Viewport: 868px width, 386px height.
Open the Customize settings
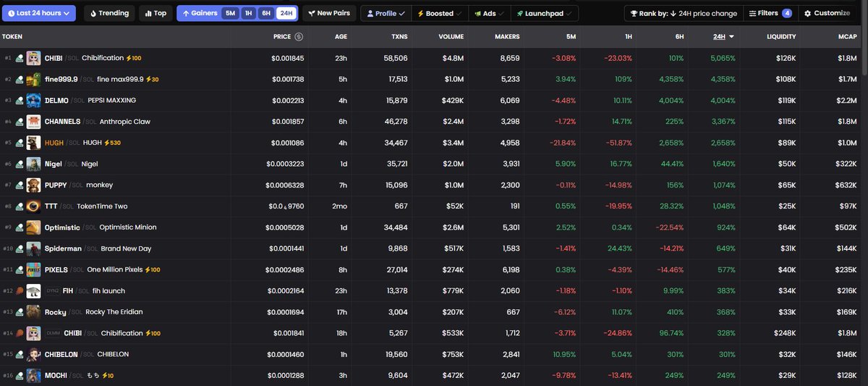pos(826,13)
